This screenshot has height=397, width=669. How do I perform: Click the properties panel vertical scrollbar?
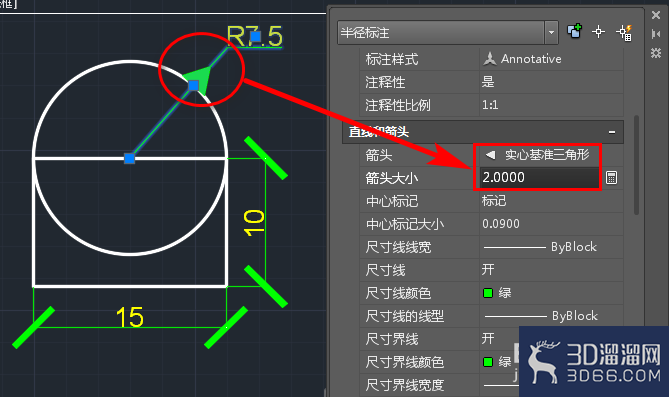(636, 165)
